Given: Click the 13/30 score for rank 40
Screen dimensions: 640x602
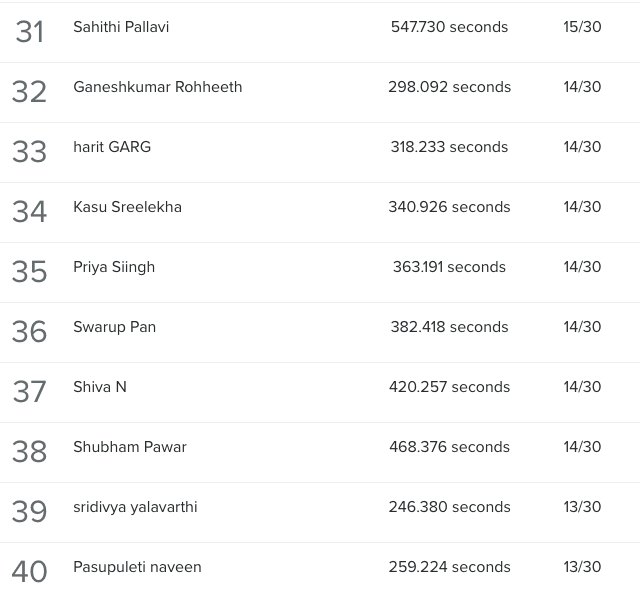Looking at the screenshot, I should (582, 567).
